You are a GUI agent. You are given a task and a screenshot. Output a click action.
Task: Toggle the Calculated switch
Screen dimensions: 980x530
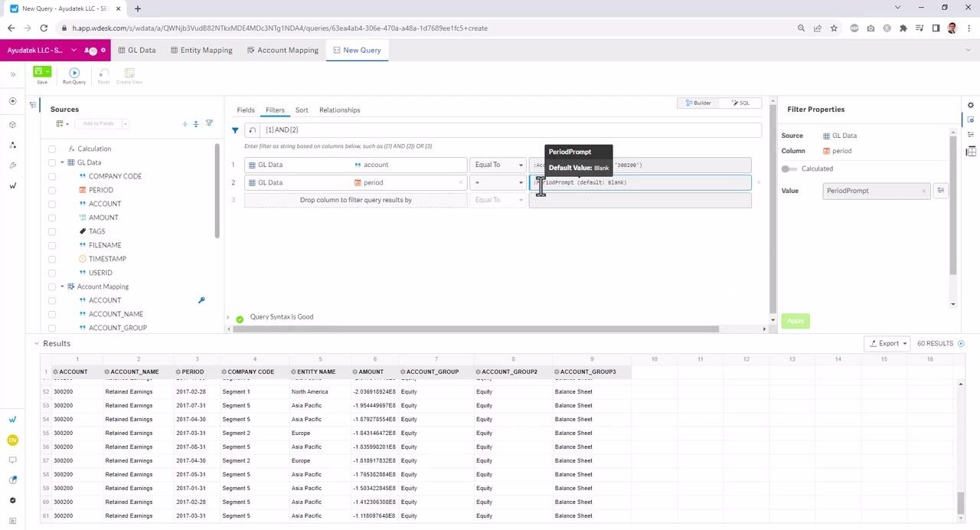click(x=789, y=168)
